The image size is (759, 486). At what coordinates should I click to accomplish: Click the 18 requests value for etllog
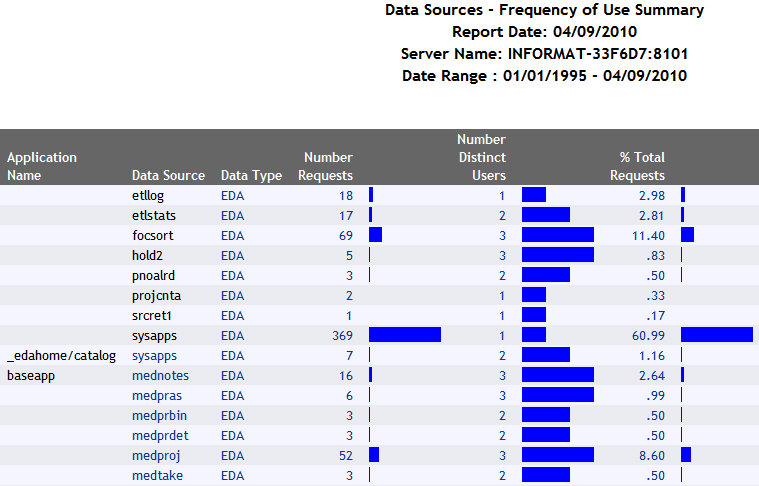(x=346, y=196)
